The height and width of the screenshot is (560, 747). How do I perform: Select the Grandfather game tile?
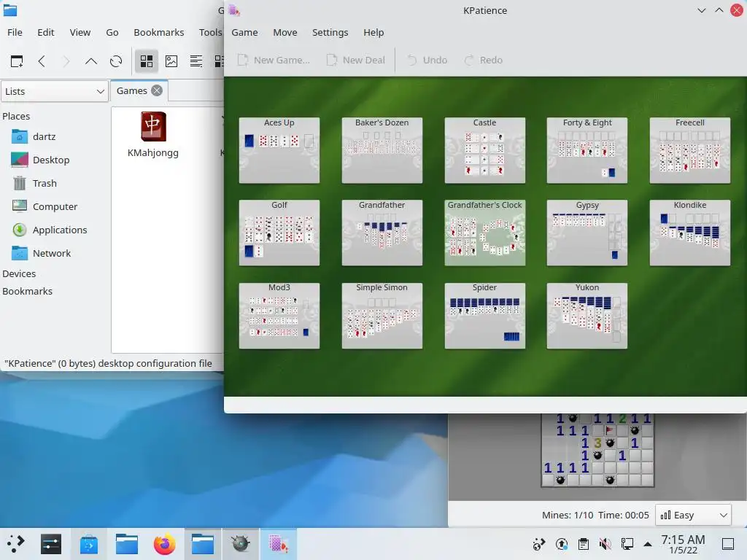[382, 233]
